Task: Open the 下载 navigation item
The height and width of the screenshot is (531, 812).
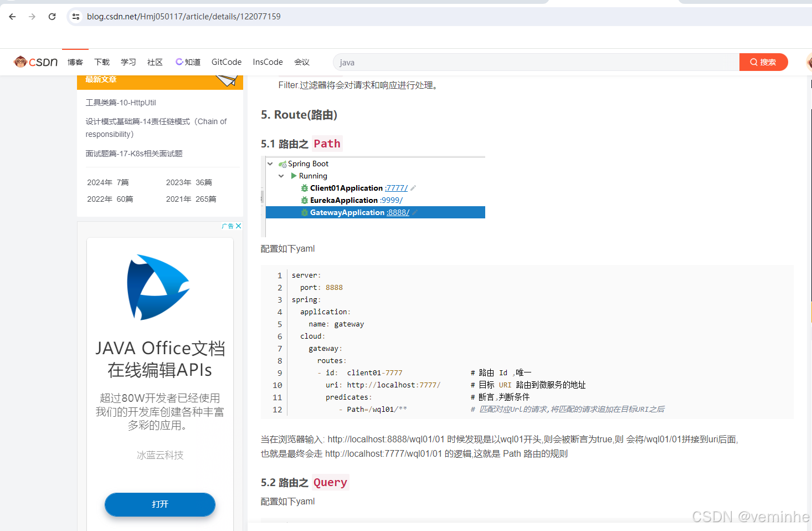Action: click(x=102, y=62)
